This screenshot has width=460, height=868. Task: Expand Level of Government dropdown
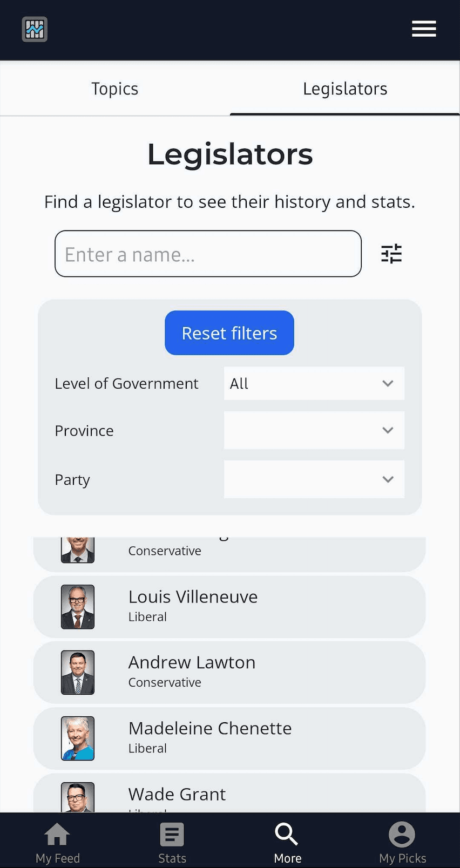click(x=314, y=383)
